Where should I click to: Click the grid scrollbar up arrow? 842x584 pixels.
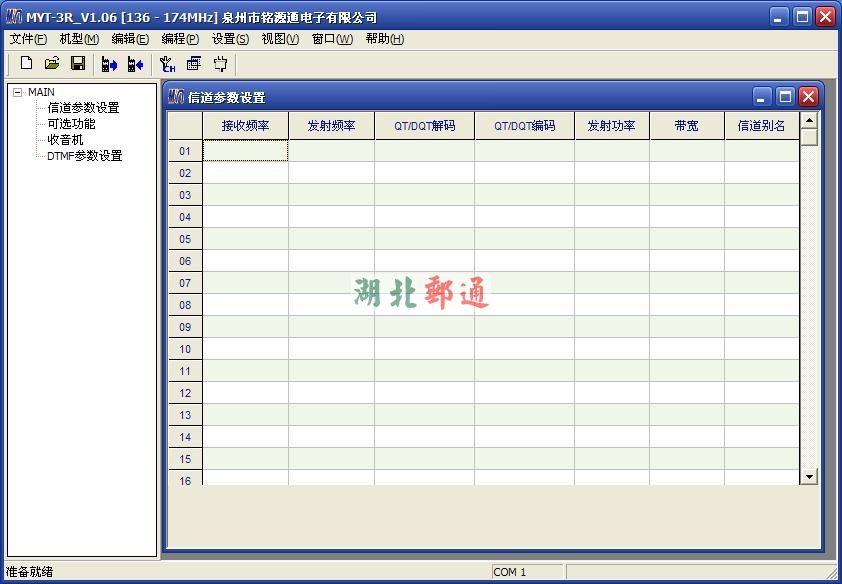click(809, 120)
